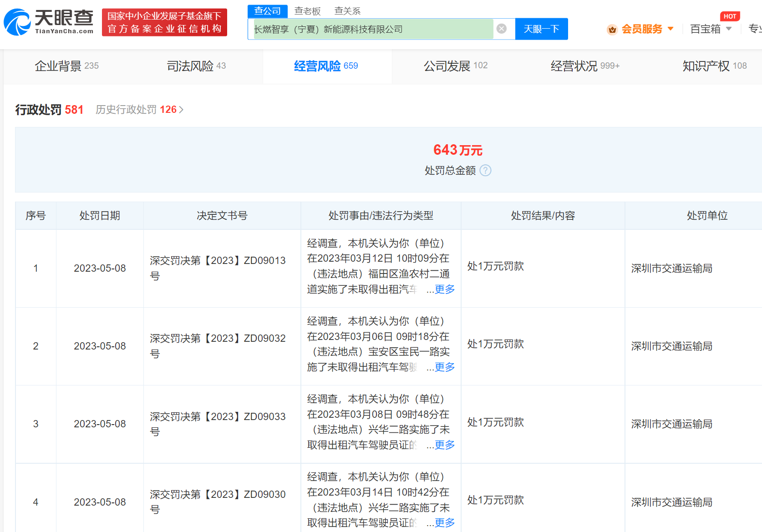Open 历史行政处罚 126 link
This screenshot has height=532, width=762.
click(139, 110)
